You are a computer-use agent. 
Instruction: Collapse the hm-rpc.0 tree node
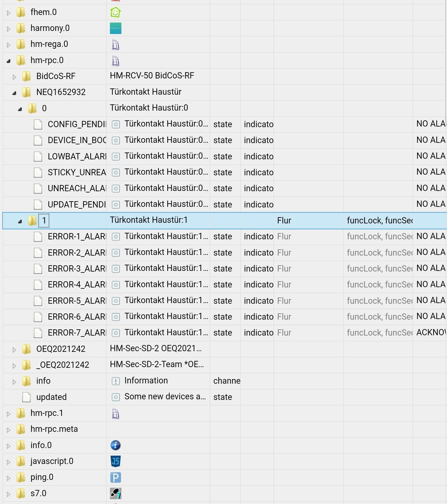(x=9, y=61)
